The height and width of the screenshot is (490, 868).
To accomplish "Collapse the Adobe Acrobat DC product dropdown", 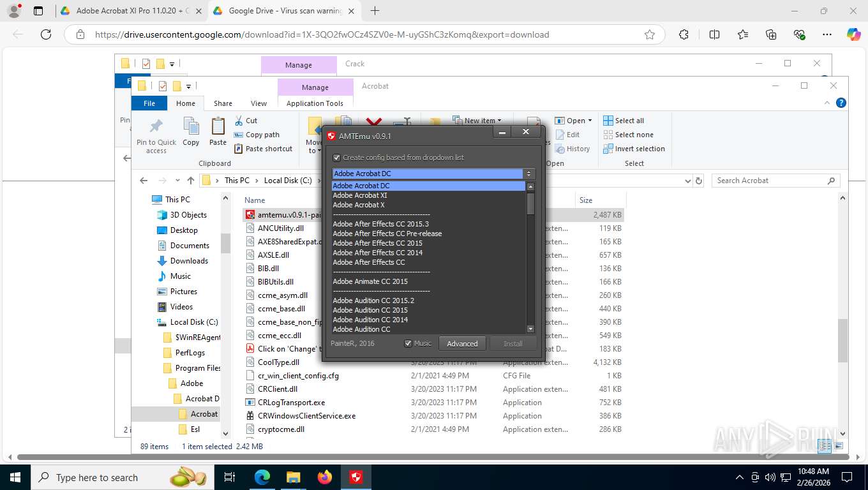I will [528, 174].
